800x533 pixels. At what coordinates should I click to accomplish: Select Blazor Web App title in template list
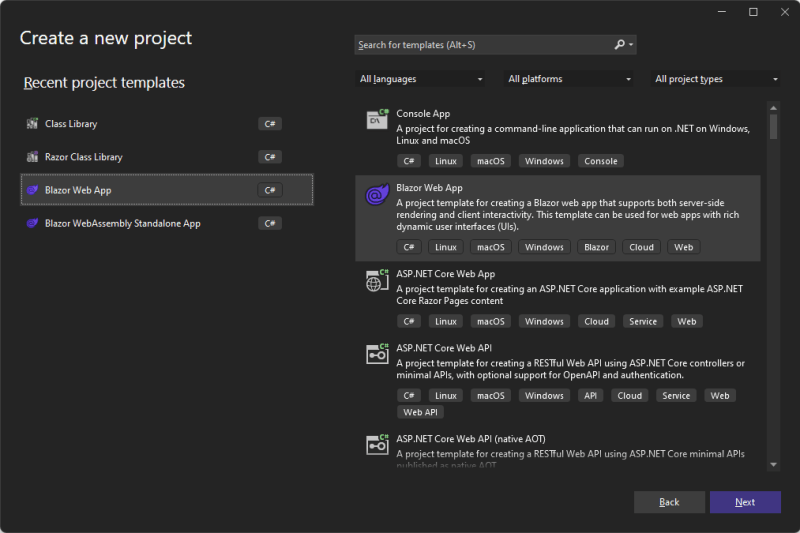(429, 188)
